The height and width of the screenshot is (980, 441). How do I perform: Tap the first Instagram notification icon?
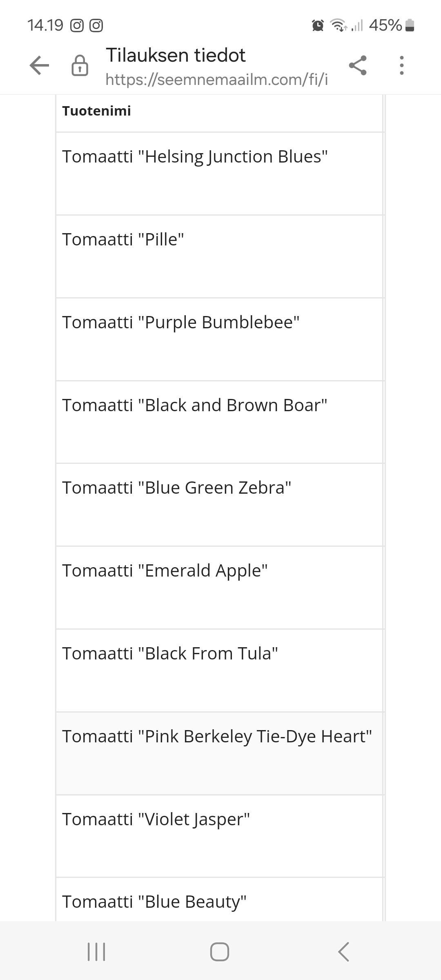coord(77,26)
